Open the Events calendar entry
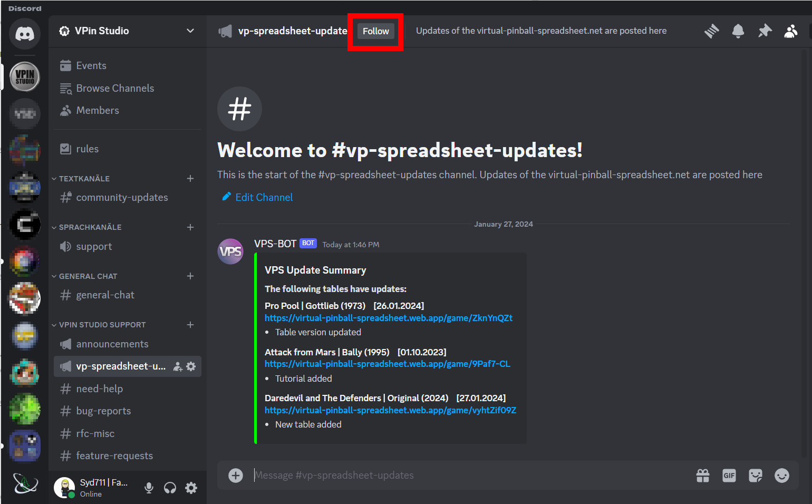Screen dimensions: 812x504 127,65
